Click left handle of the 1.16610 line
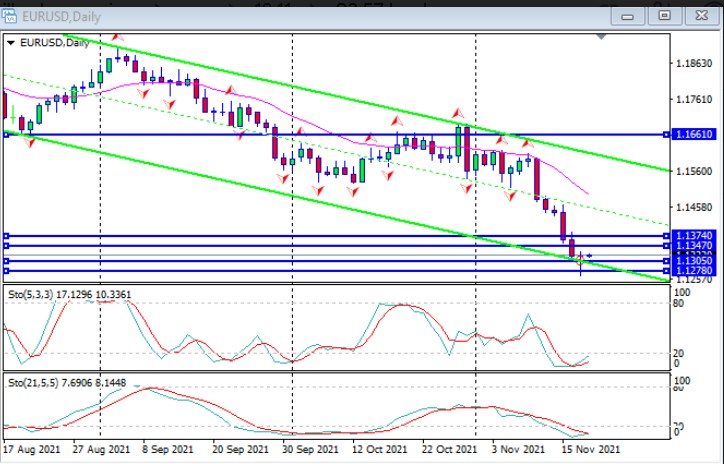The width and height of the screenshot is (724, 464). pyautogui.click(x=6, y=134)
